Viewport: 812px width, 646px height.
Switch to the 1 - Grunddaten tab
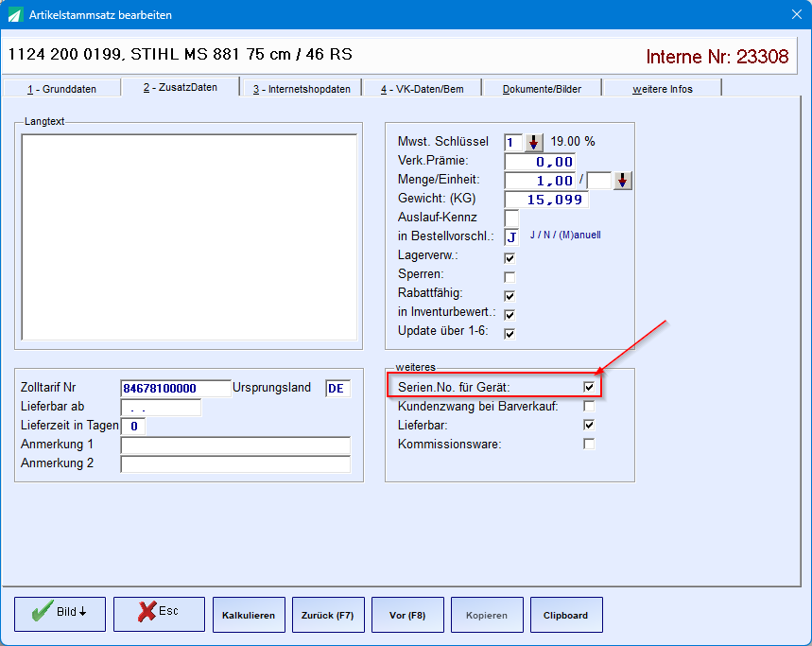(x=61, y=89)
